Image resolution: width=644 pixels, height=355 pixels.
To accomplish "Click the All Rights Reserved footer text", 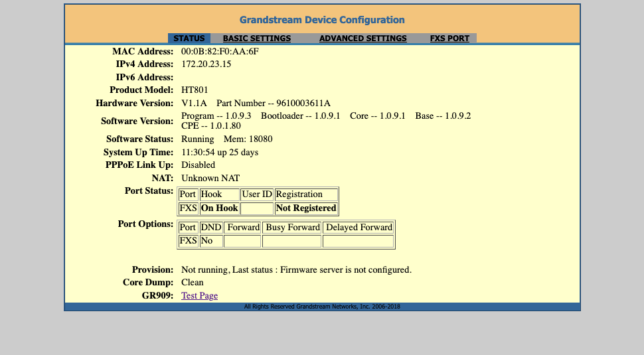I will pyautogui.click(x=322, y=307).
